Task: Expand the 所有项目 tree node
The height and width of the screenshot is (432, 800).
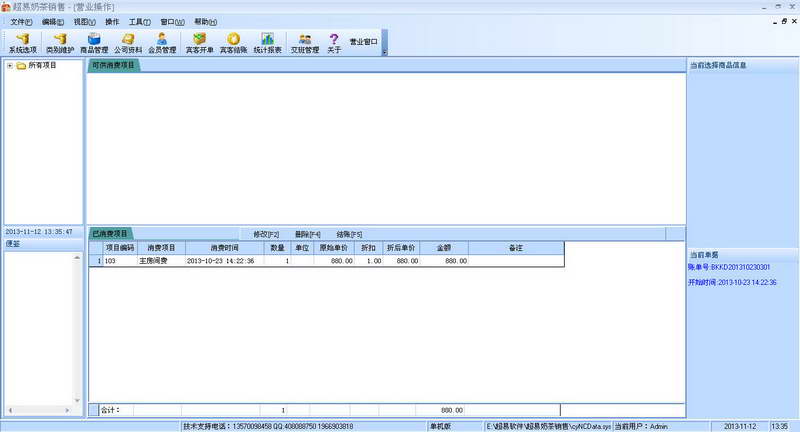Action: pos(9,66)
